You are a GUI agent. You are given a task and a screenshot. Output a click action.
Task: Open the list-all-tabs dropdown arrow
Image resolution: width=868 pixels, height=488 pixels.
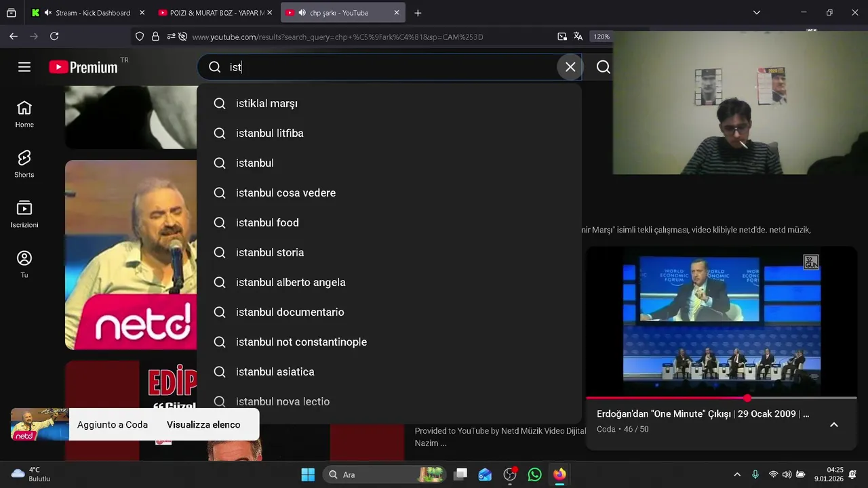click(x=757, y=12)
